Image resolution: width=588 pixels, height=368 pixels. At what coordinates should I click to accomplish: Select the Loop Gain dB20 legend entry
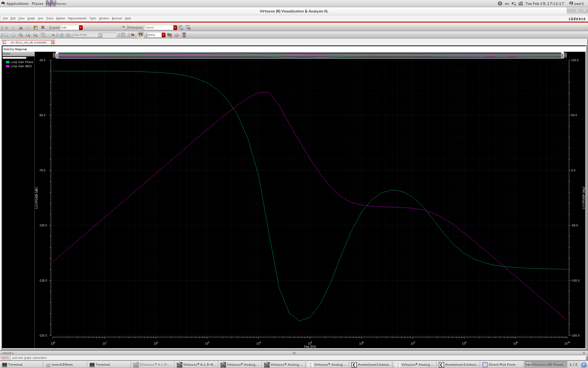(21, 66)
